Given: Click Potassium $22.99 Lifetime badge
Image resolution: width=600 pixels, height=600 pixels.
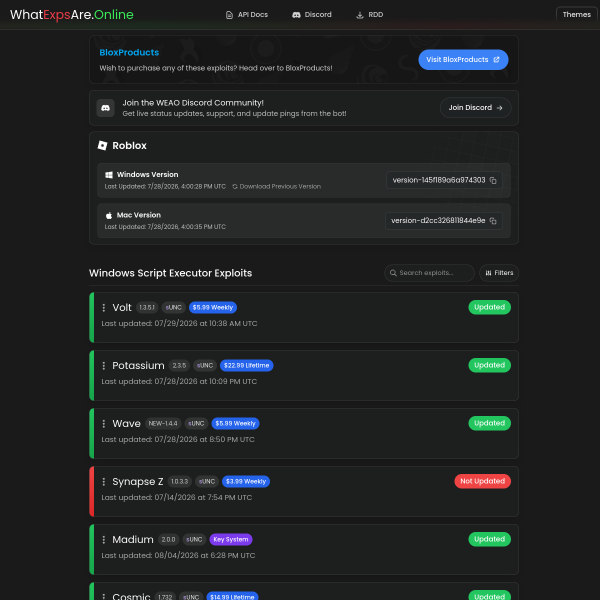Looking at the screenshot, I should (246, 365).
